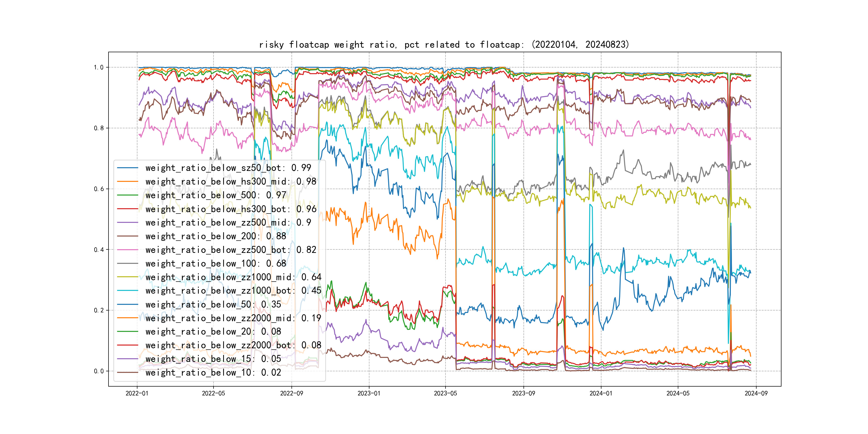The width and height of the screenshot is (868, 434).
Task: Click legend entry weight_ratio_below_zz500_bot
Action: [230, 250]
